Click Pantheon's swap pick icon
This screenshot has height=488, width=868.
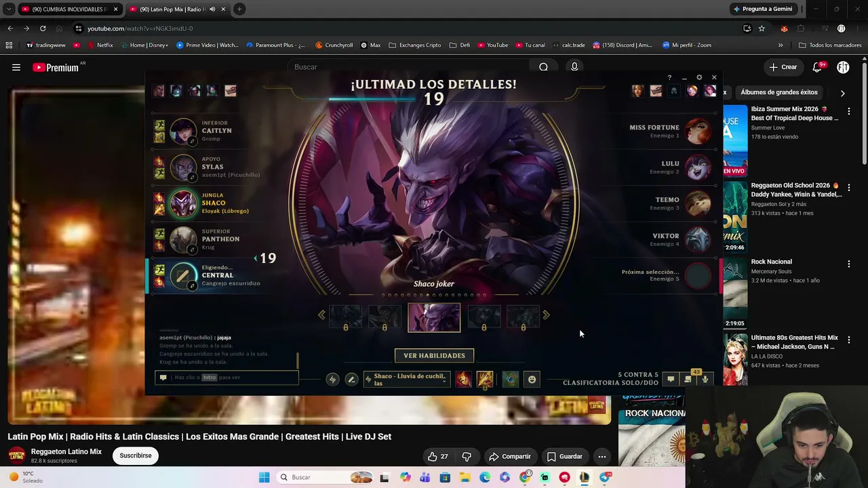[x=192, y=249]
